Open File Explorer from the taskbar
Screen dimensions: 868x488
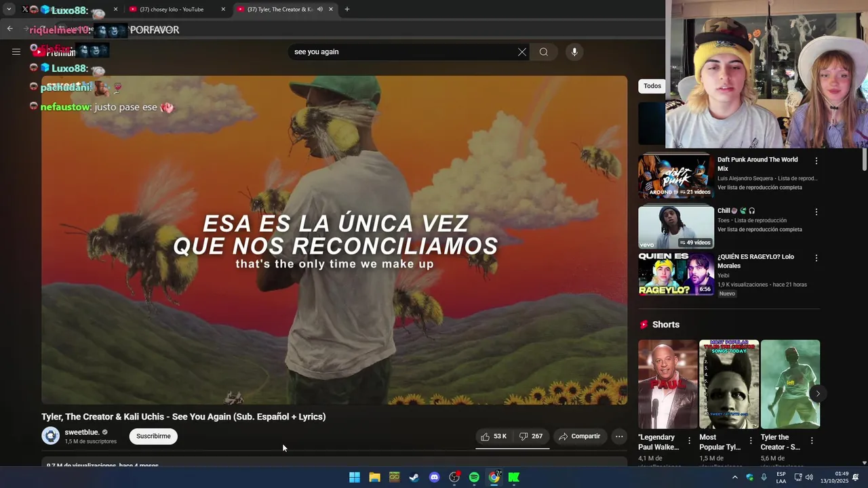374,477
